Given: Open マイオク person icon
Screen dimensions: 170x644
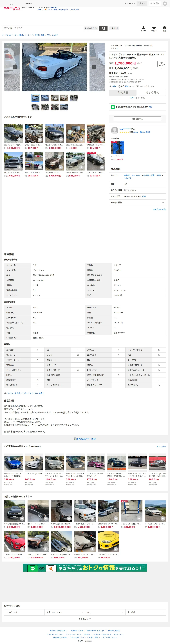Looking at the screenshot, I should pyautogui.click(x=143, y=29).
